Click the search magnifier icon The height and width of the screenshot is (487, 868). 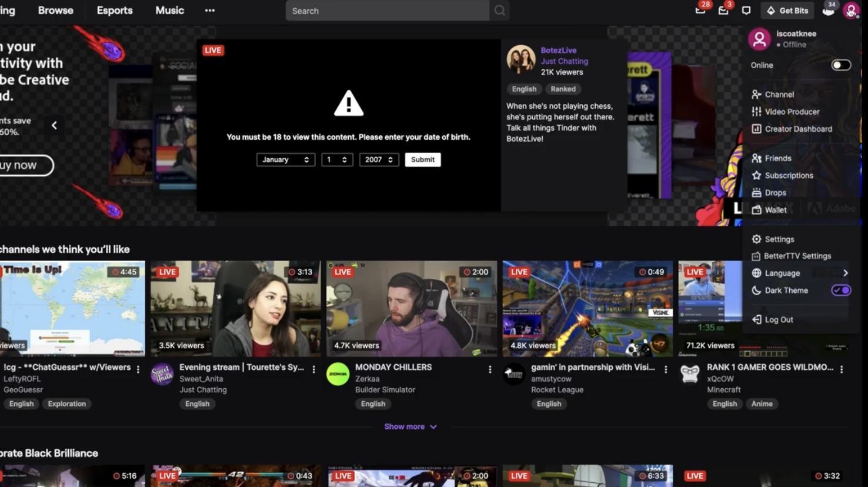(499, 11)
